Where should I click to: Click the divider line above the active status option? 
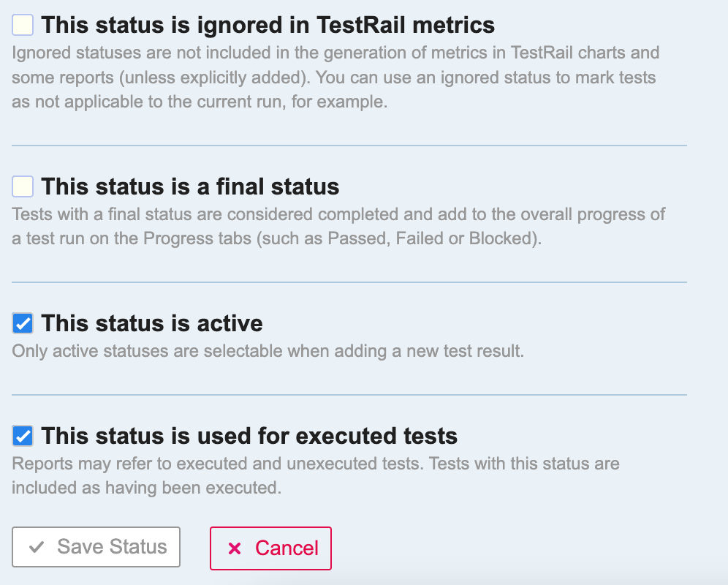(x=349, y=282)
